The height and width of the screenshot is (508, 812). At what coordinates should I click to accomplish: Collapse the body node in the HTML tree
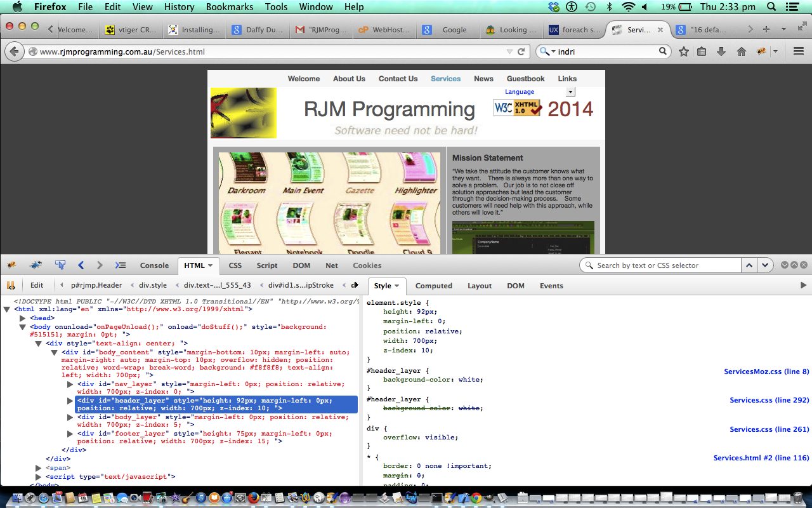point(23,326)
